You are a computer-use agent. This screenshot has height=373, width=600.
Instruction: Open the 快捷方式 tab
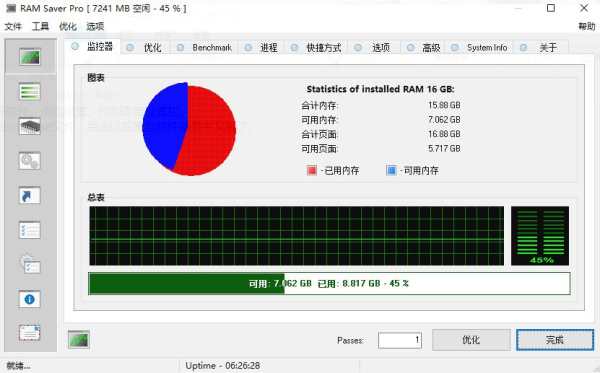pos(316,47)
